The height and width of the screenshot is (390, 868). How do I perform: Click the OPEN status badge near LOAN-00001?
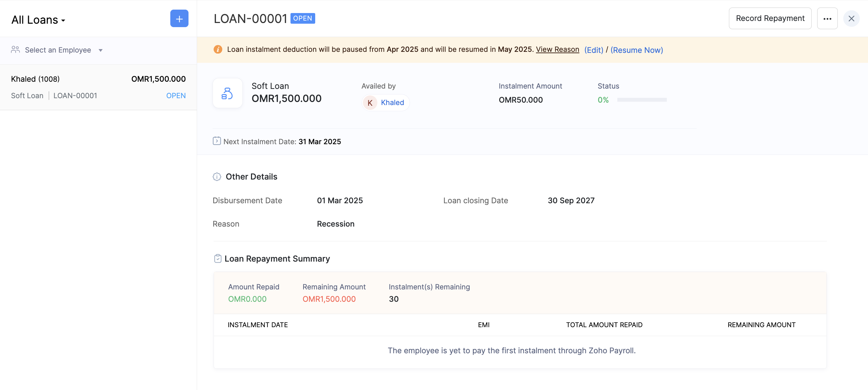pos(302,18)
